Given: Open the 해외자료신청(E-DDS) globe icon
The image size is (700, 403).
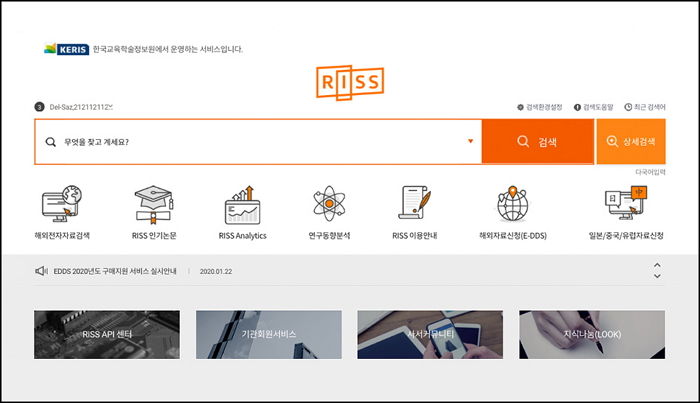Looking at the screenshot, I should 512,204.
